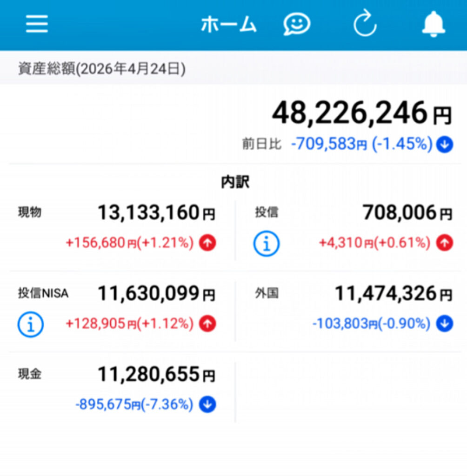The image size is (467, 476).
Task: Open the chat support smiley icon
Action: click(x=297, y=24)
